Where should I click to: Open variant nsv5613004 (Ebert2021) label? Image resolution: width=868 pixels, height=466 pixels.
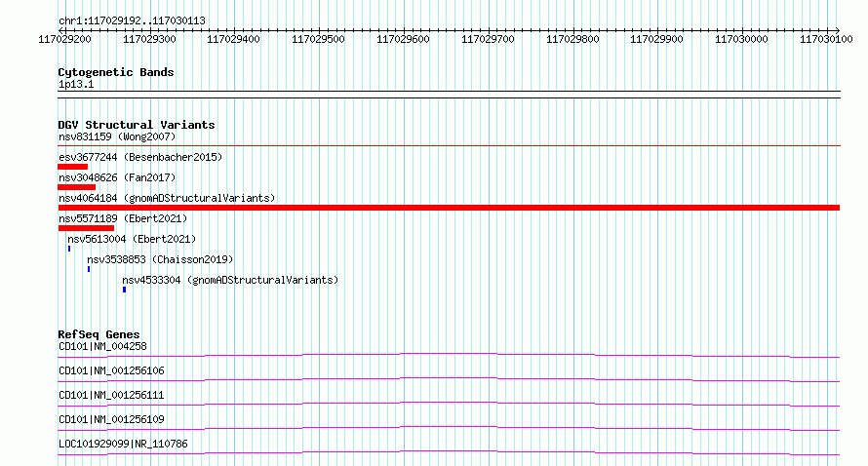(x=132, y=239)
